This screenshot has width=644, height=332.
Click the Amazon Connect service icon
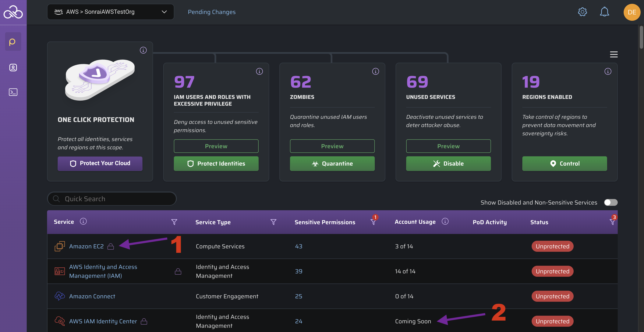[60, 296]
